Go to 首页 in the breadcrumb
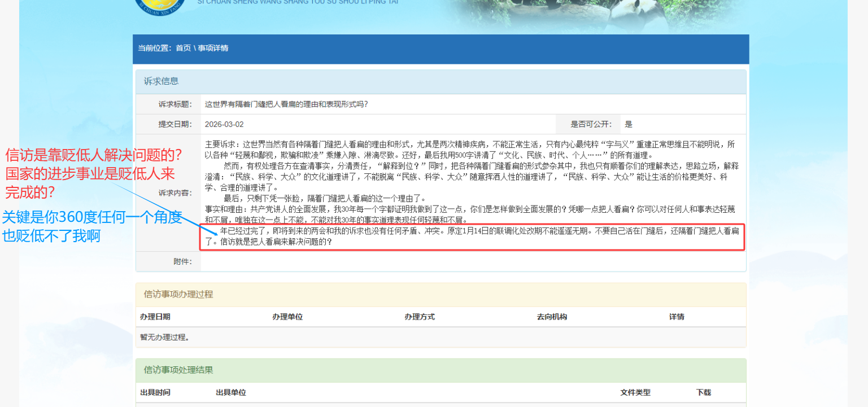868x407 pixels. click(x=183, y=49)
